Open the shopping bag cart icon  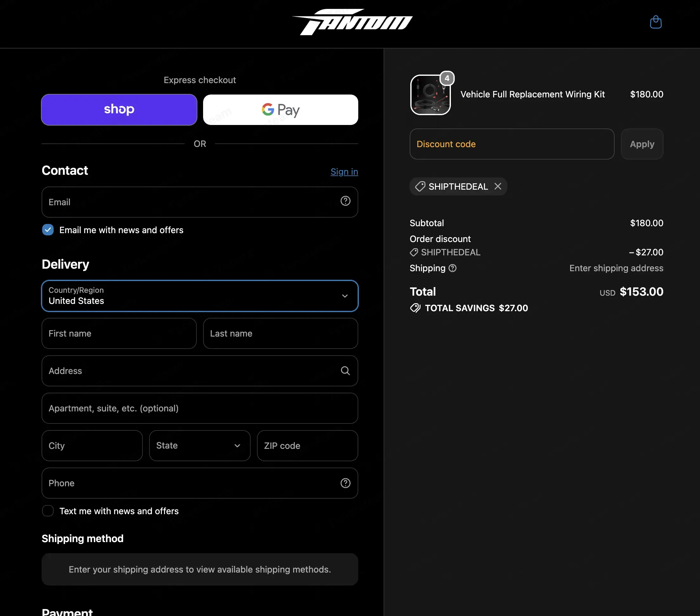click(x=656, y=22)
